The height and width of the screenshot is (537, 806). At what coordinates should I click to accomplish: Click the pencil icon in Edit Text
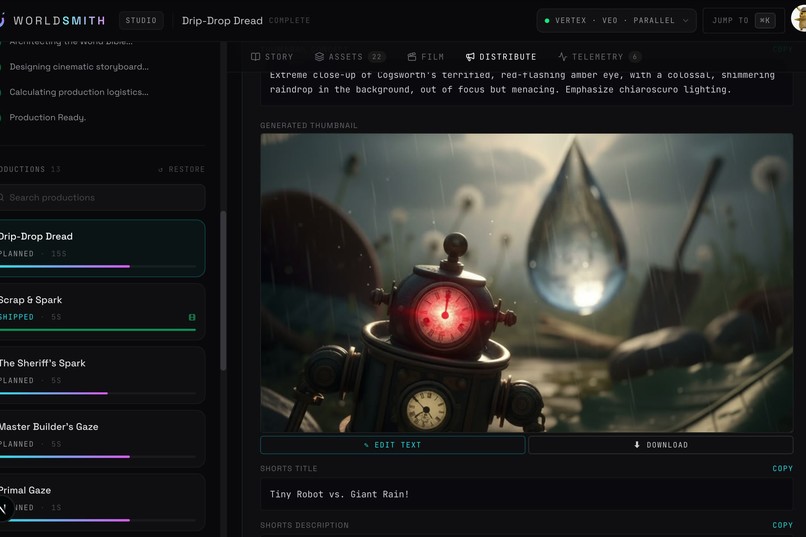pos(366,445)
